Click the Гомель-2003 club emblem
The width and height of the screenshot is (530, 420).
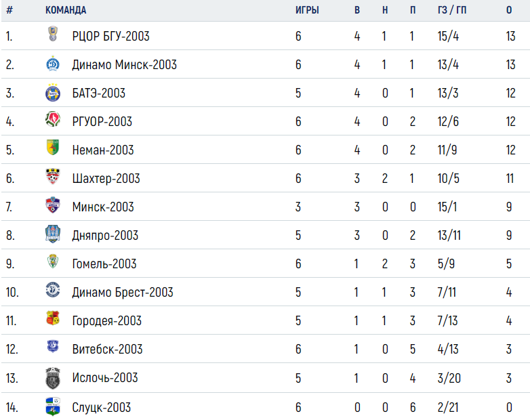click(53, 261)
